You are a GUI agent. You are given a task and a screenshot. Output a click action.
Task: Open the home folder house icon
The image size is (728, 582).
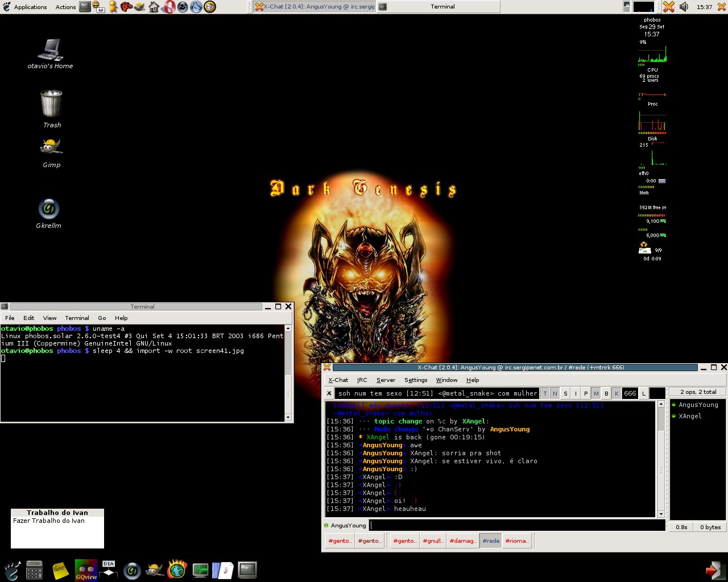154,7
